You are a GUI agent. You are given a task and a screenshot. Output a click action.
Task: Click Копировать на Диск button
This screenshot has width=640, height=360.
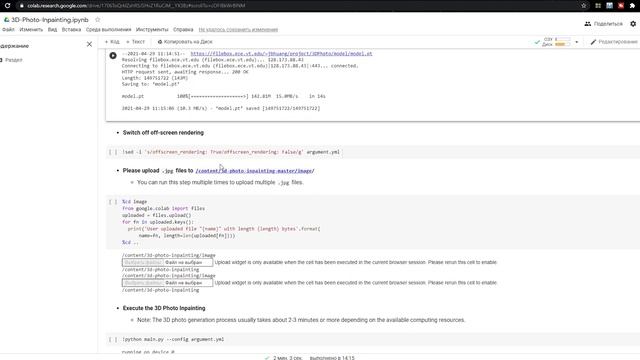point(185,42)
